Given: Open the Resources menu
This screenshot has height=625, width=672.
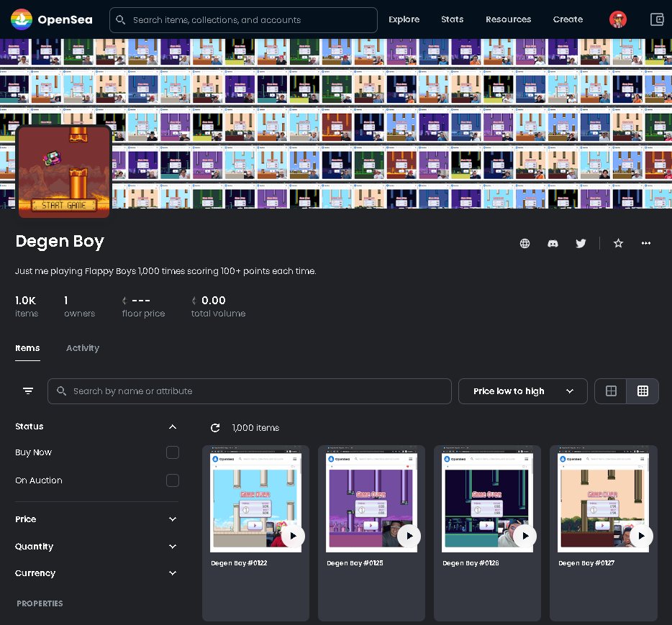Looking at the screenshot, I should coord(508,19).
